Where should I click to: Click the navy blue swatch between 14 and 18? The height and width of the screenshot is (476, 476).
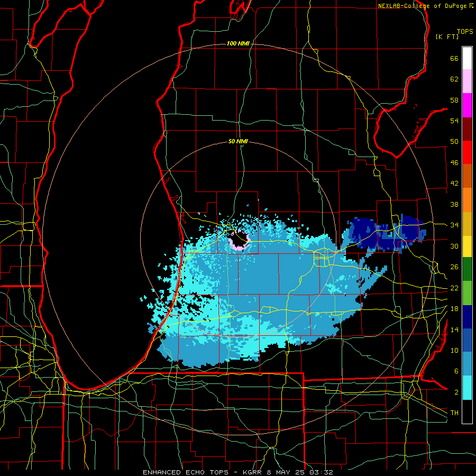[x=467, y=317]
